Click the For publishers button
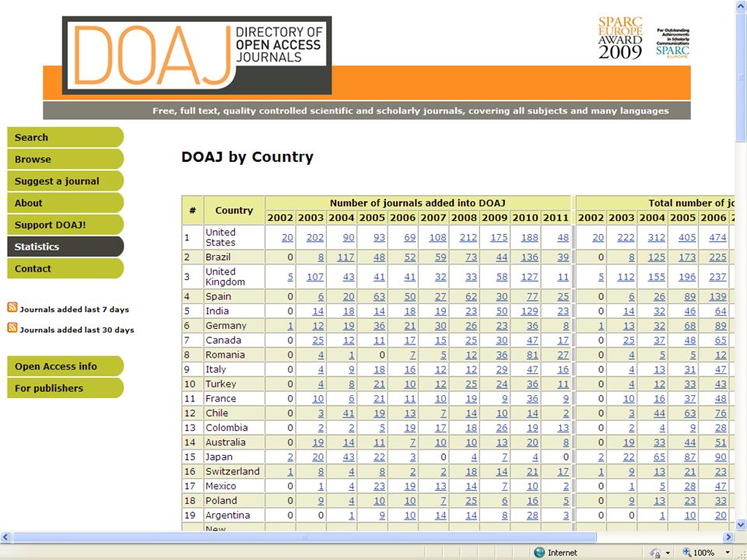This screenshot has height=560, width=747. click(x=65, y=388)
